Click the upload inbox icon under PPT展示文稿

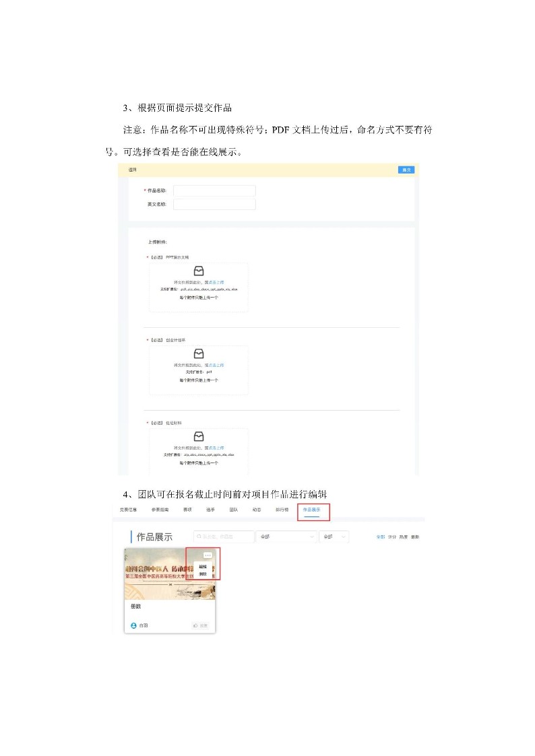(x=198, y=271)
